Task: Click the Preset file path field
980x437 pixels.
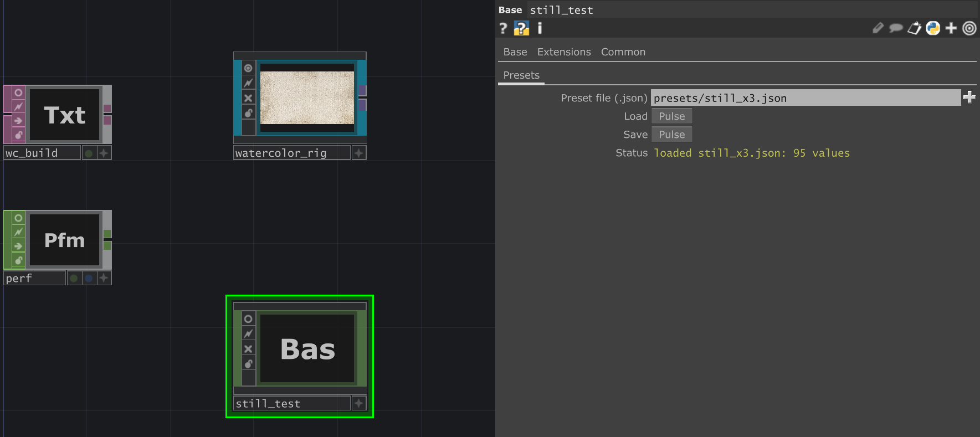Action: click(805, 98)
